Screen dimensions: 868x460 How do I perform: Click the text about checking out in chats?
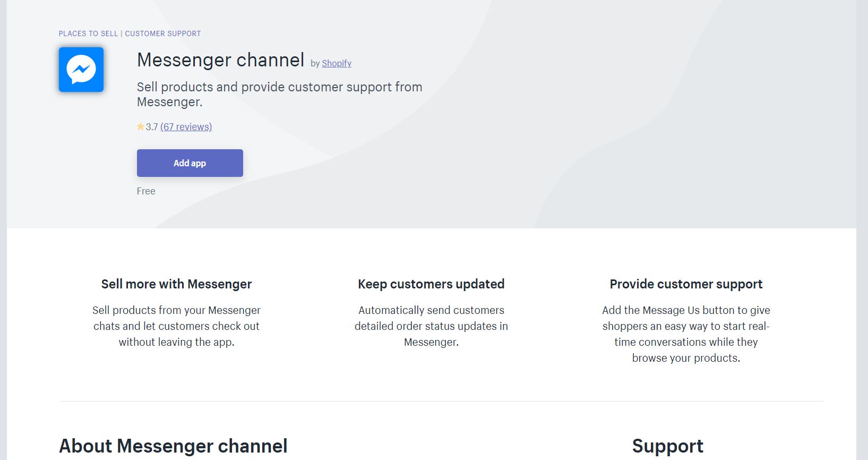[177, 326]
